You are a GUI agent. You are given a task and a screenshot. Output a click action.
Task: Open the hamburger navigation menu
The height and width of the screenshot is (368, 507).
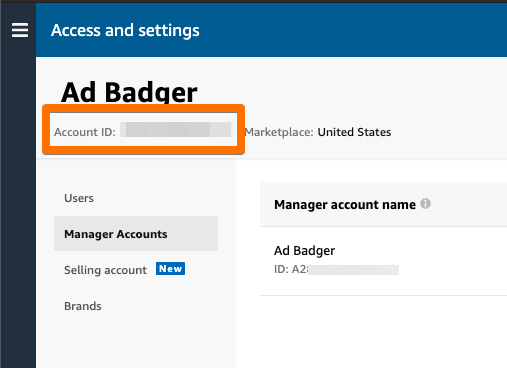(x=20, y=30)
